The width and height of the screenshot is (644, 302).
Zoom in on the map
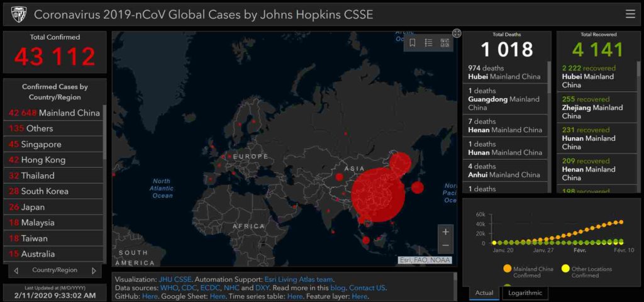446,232
